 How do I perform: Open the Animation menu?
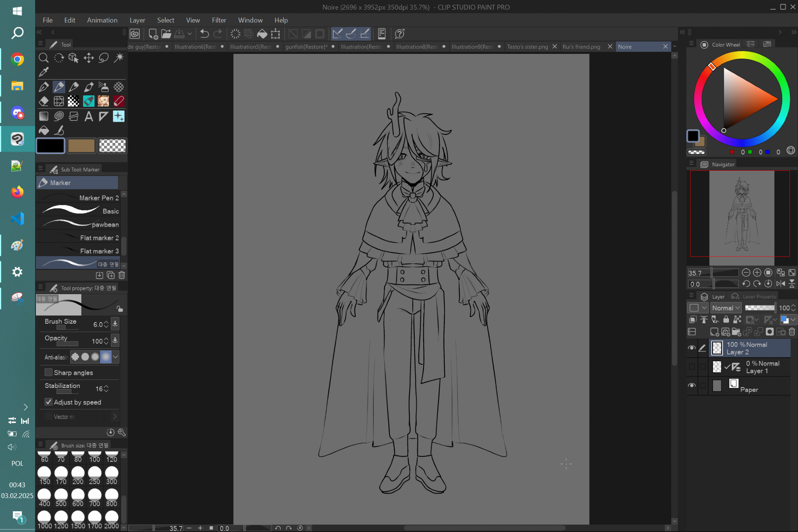[102, 20]
